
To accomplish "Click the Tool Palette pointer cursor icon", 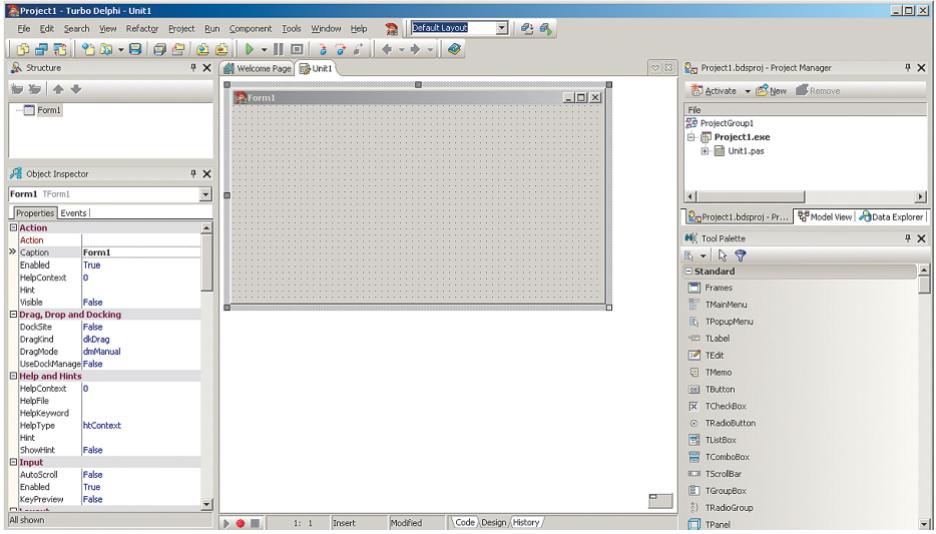I will click(722, 255).
